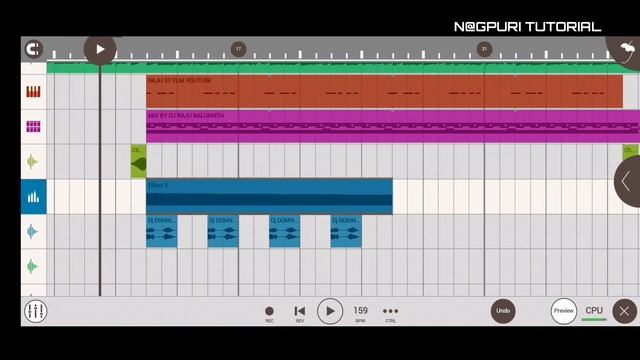Jump to bar marker 21 on the ruler
The image size is (640, 360).
tap(484, 49)
